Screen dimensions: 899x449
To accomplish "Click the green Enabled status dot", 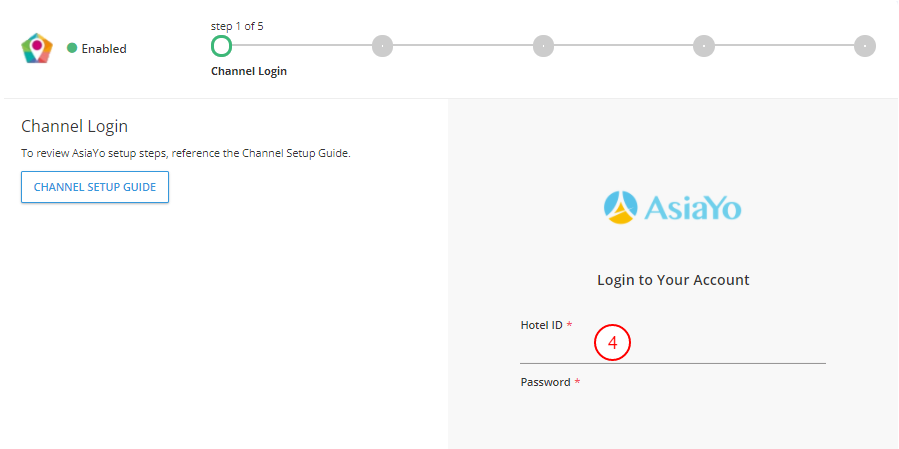I will tap(72, 48).
